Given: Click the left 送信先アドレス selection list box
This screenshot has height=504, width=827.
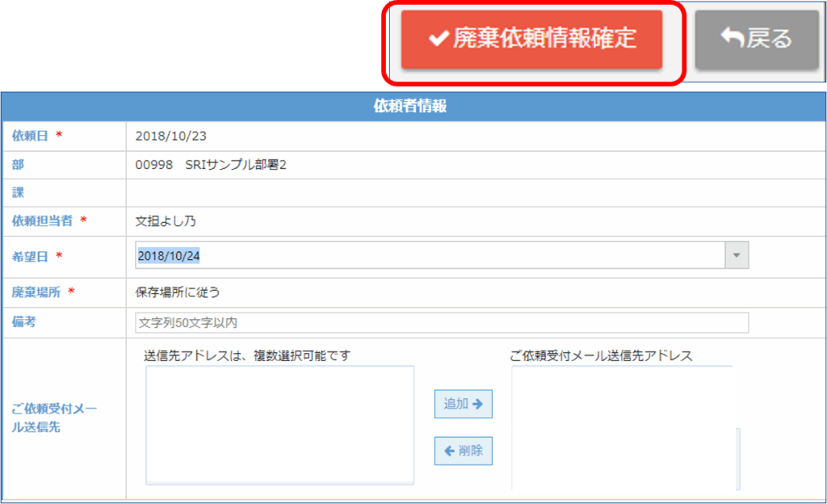Looking at the screenshot, I should tap(279, 424).
